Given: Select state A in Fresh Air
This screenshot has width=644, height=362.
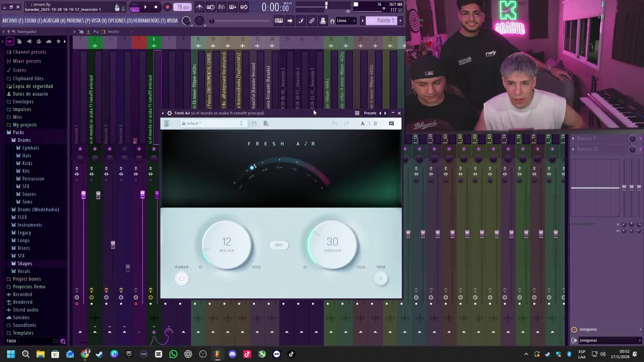Looking at the screenshot, I should 362,124.
